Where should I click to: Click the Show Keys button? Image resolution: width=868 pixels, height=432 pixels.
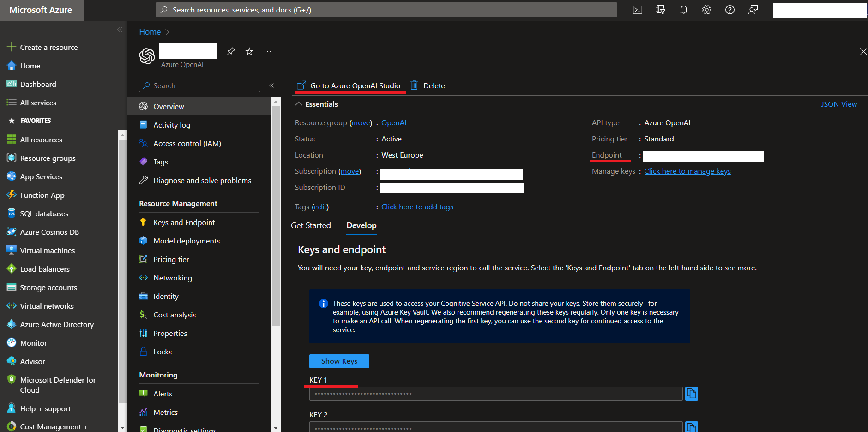click(x=339, y=361)
